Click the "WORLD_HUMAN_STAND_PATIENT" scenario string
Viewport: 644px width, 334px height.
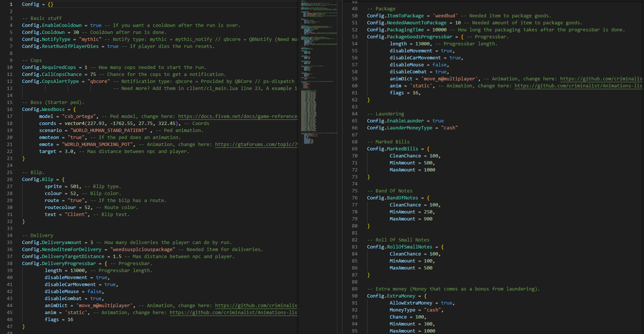(109, 131)
